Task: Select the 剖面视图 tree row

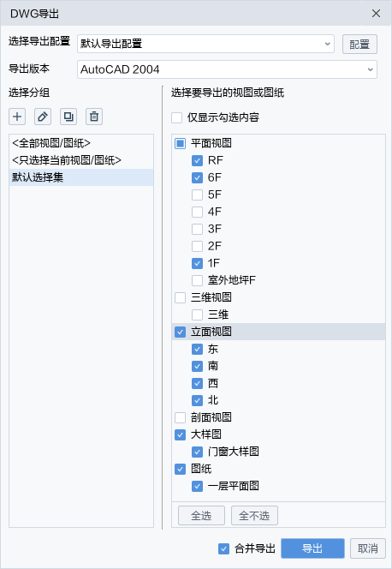Action: coord(278,417)
